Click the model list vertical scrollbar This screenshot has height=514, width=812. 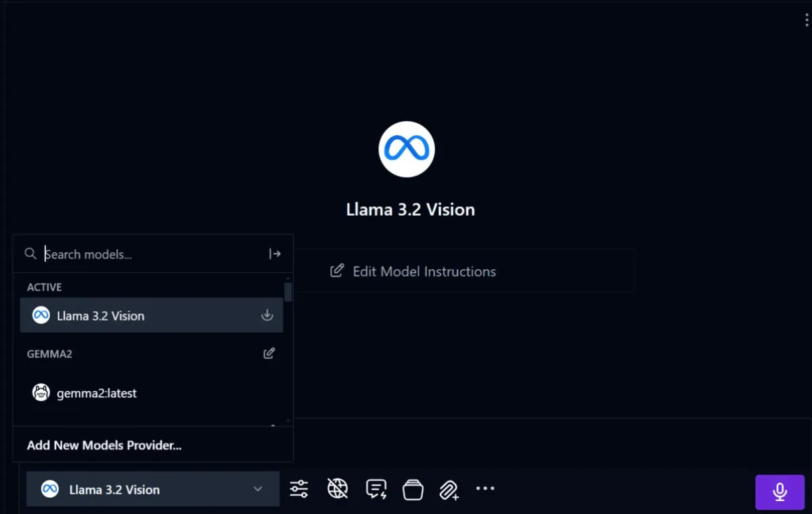[288, 292]
